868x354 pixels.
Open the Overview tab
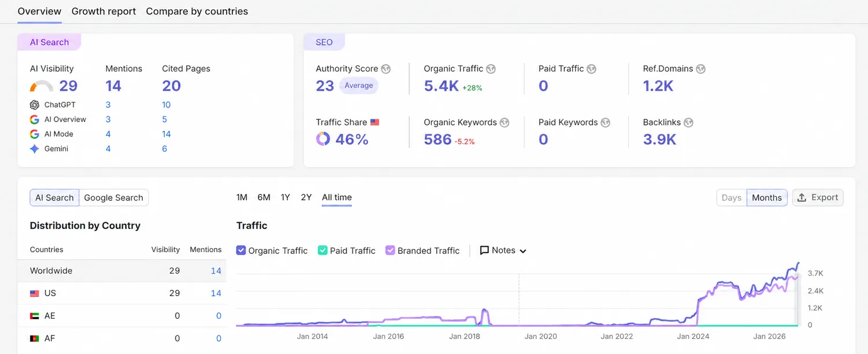coord(39,11)
